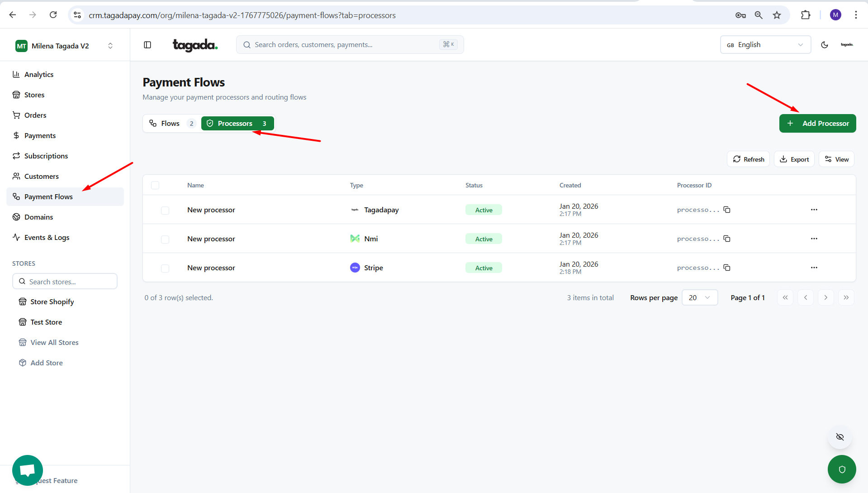Open the chat support bubble

tap(28, 470)
